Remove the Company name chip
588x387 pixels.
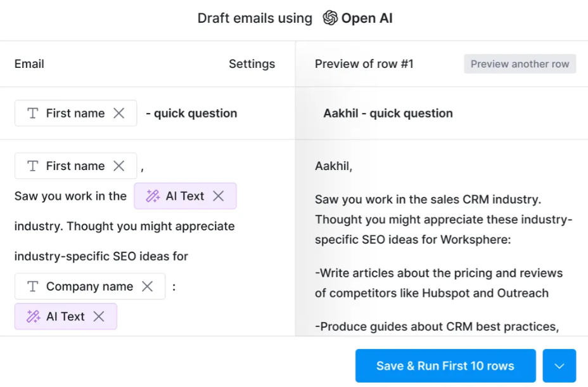(148, 286)
